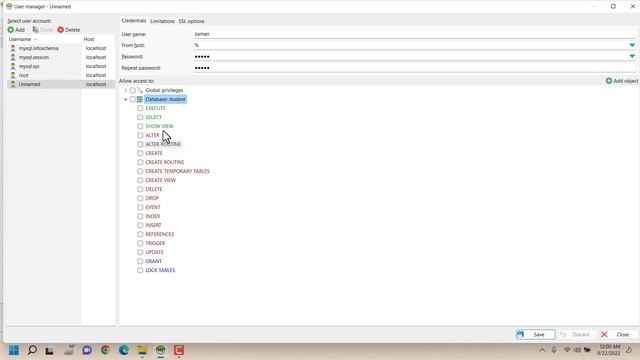
Task: Switch to the Credentials tab
Action: [x=133, y=21]
